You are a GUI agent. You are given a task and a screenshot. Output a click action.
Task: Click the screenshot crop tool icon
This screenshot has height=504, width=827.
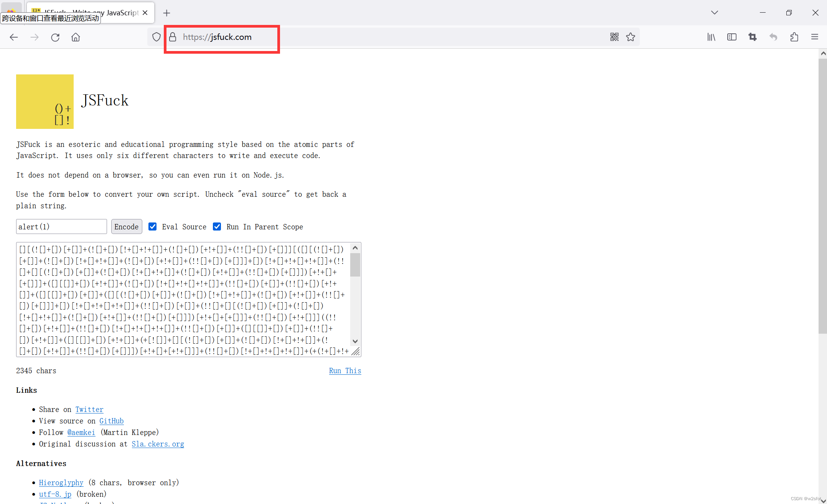click(x=752, y=37)
